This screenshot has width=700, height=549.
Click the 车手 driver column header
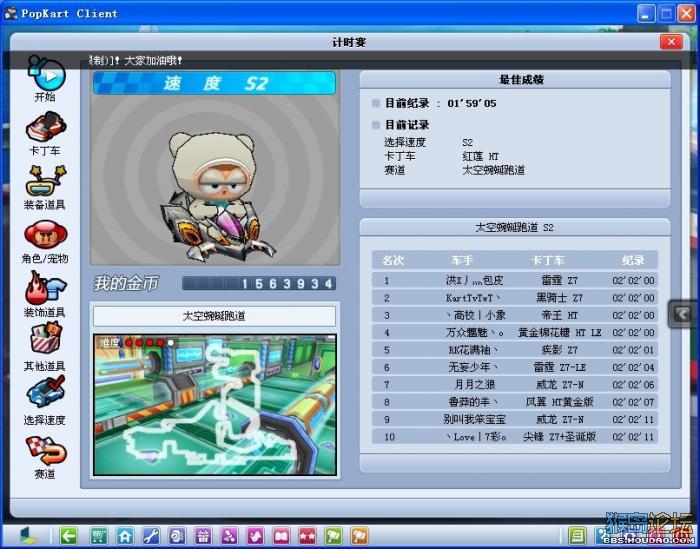click(x=461, y=260)
